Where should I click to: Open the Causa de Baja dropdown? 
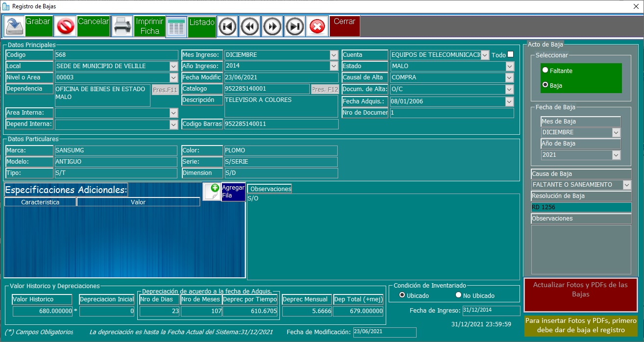(x=627, y=185)
